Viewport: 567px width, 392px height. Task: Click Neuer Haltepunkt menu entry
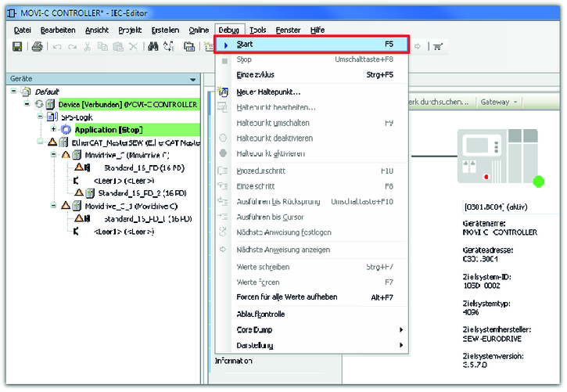pos(268,92)
